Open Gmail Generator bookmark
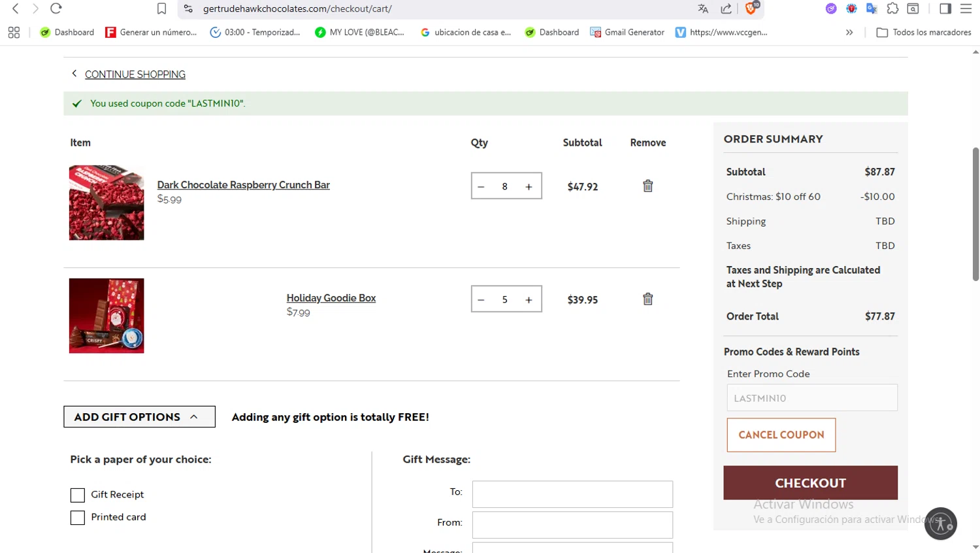 [x=627, y=32]
